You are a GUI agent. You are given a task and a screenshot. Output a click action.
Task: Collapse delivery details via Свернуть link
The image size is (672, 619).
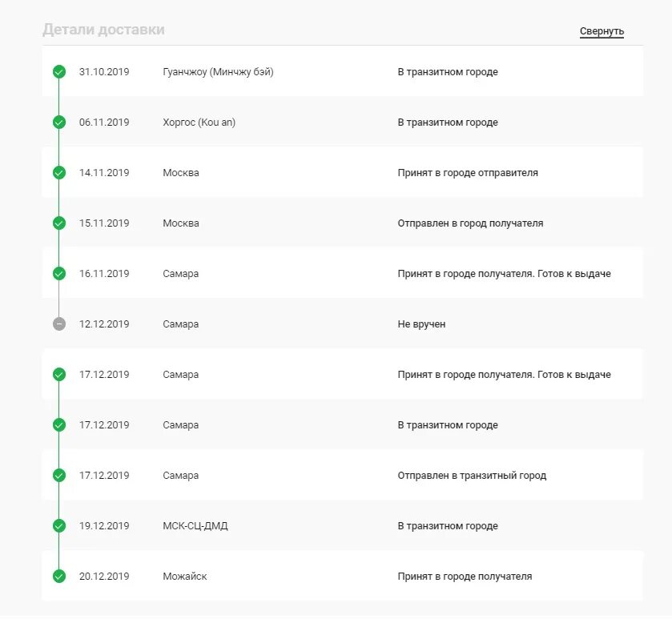(x=602, y=31)
